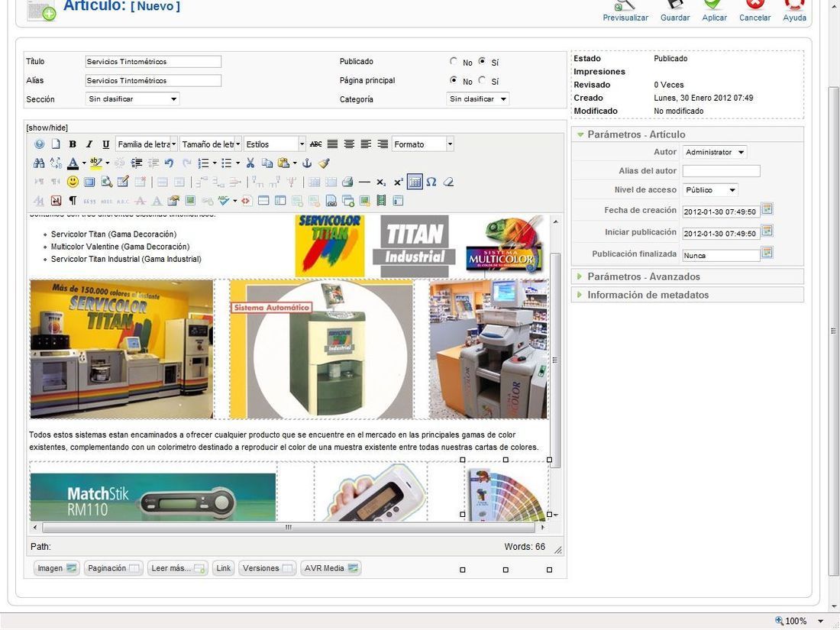Insert an anchor
840x630 pixels.
[307, 163]
